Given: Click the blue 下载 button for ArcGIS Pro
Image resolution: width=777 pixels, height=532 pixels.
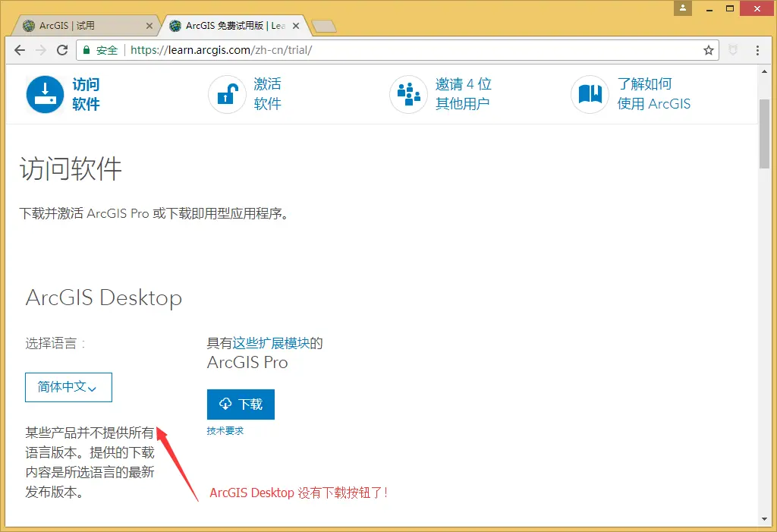Looking at the screenshot, I should pyautogui.click(x=241, y=405).
